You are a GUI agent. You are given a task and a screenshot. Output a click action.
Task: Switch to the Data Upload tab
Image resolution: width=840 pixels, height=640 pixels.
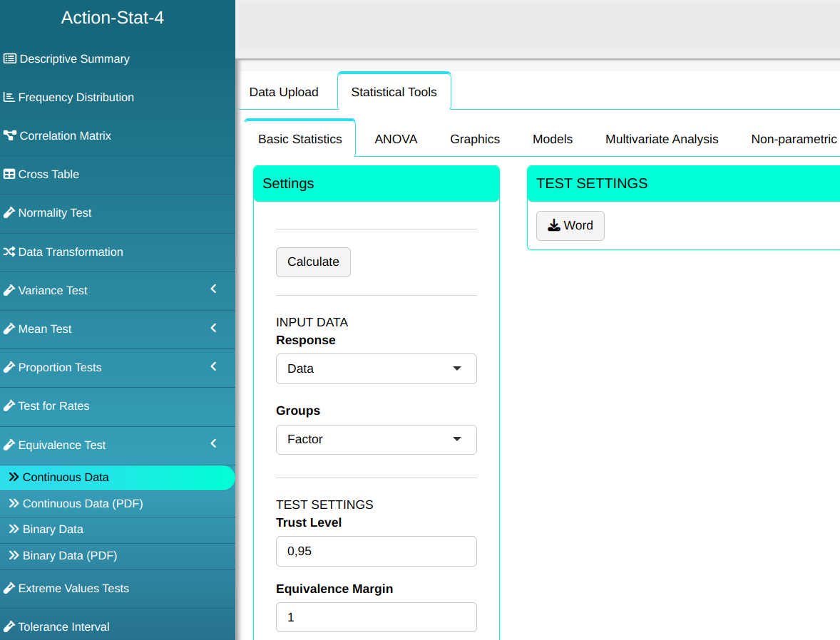[x=284, y=92]
